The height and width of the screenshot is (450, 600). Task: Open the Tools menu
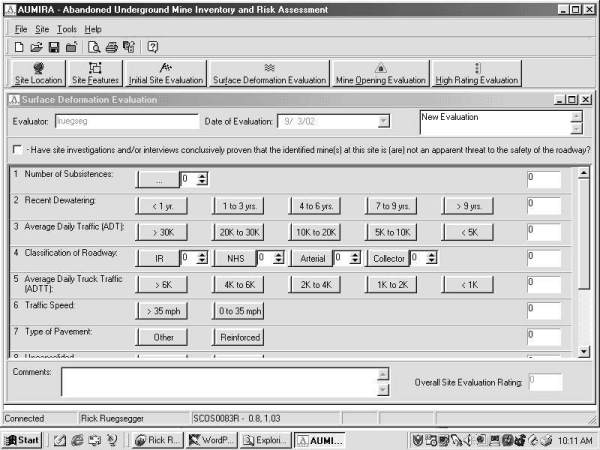[66, 29]
